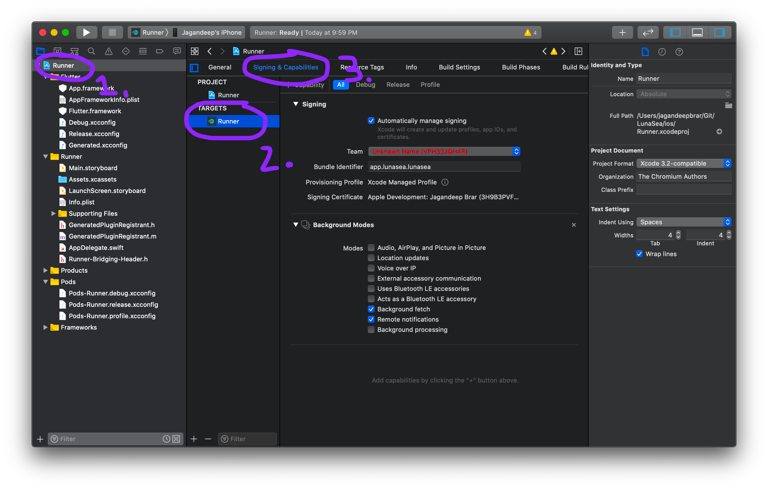Open the code review arrows button
Screen dimensions: 768x489
pos(648,32)
